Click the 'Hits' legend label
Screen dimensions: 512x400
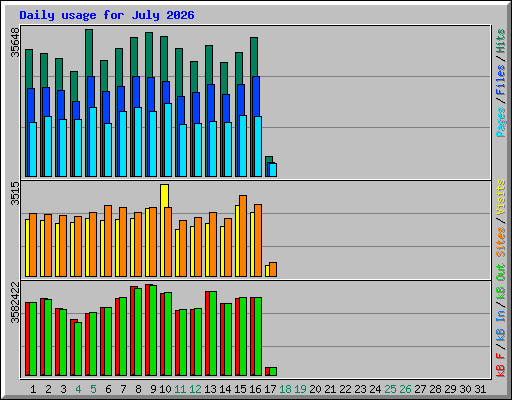click(501, 41)
